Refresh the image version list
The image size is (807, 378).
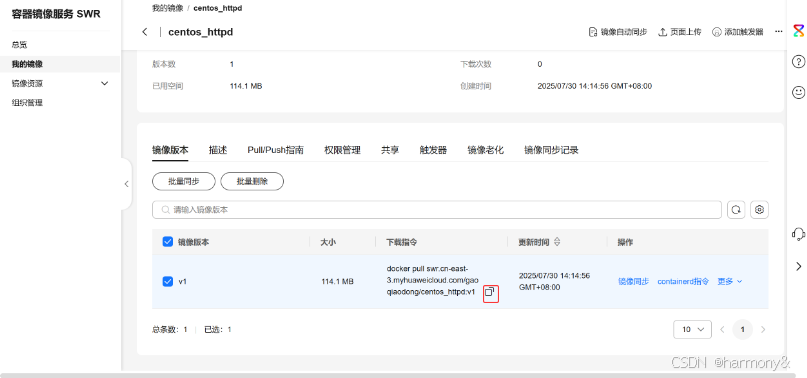point(736,210)
